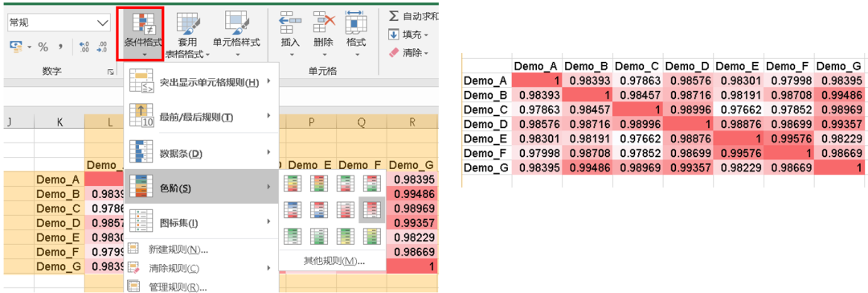Select Red-White-Blue color scale, second in middle row
Viewport: 868px width, 293px height.
[318, 210]
